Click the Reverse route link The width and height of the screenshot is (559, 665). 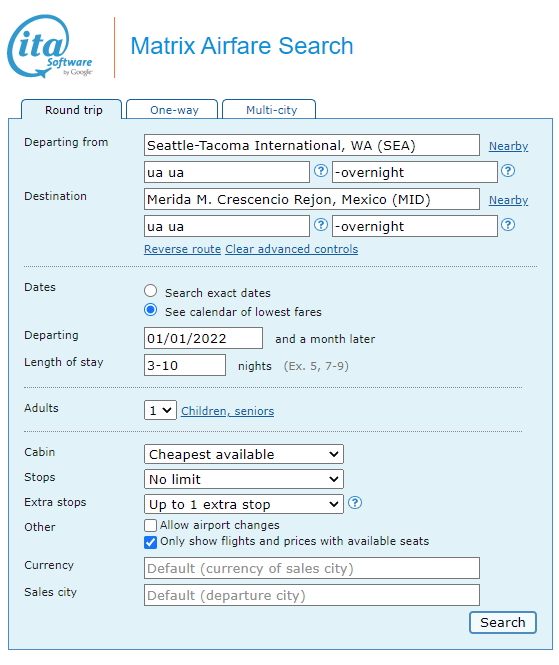point(182,249)
